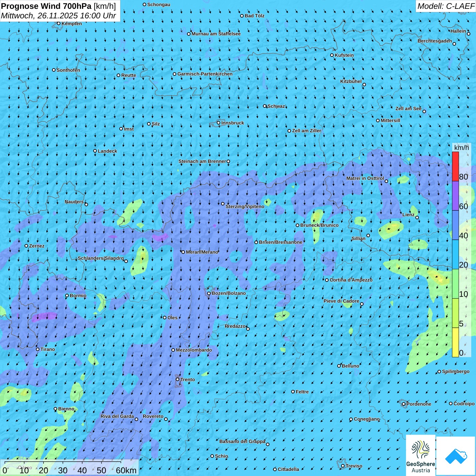
Task: Click the 'Berchtesgaden' label
Action: 435,41
